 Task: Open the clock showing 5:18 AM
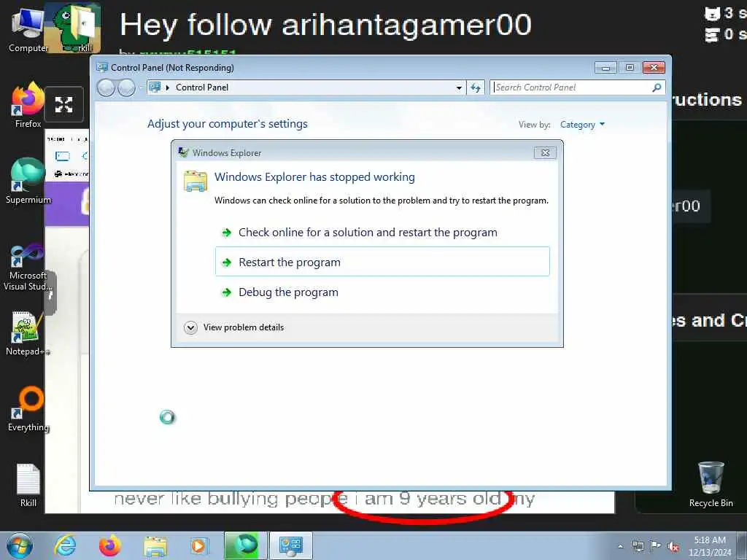coord(709,545)
